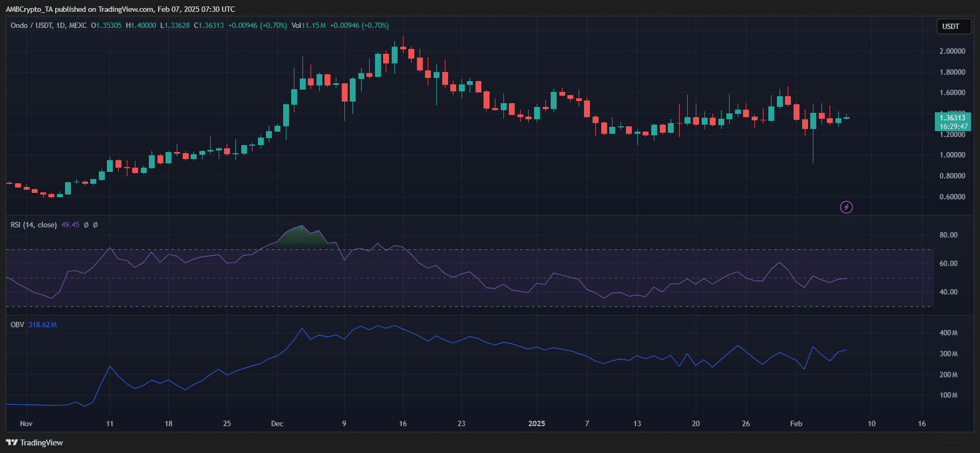Click the OBV value 318.62M
Image resolution: width=980 pixels, height=453 pixels.
42,325
